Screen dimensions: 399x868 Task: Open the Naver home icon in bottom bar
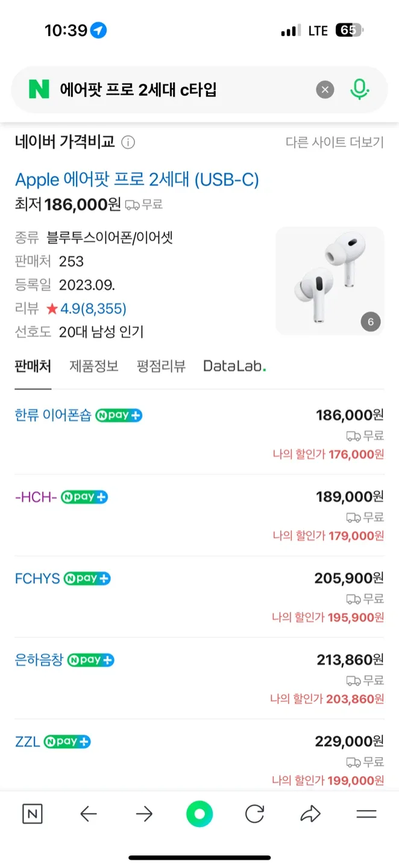[x=33, y=814]
